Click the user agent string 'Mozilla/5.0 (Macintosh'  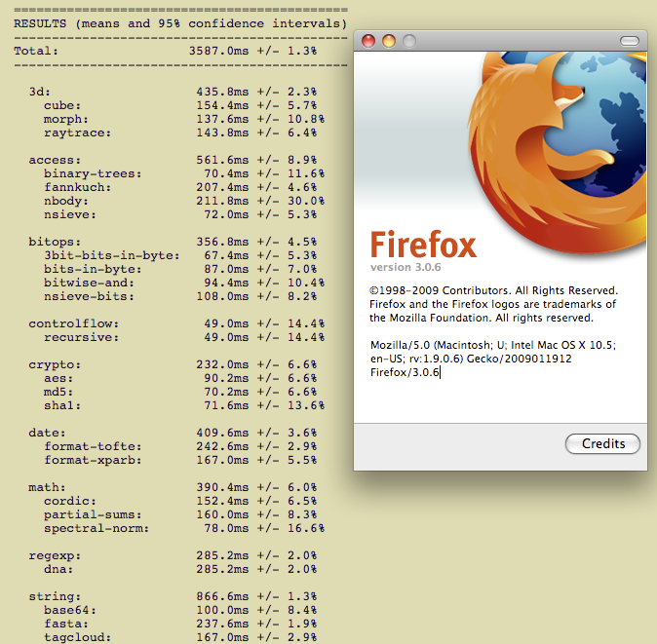[430, 345]
